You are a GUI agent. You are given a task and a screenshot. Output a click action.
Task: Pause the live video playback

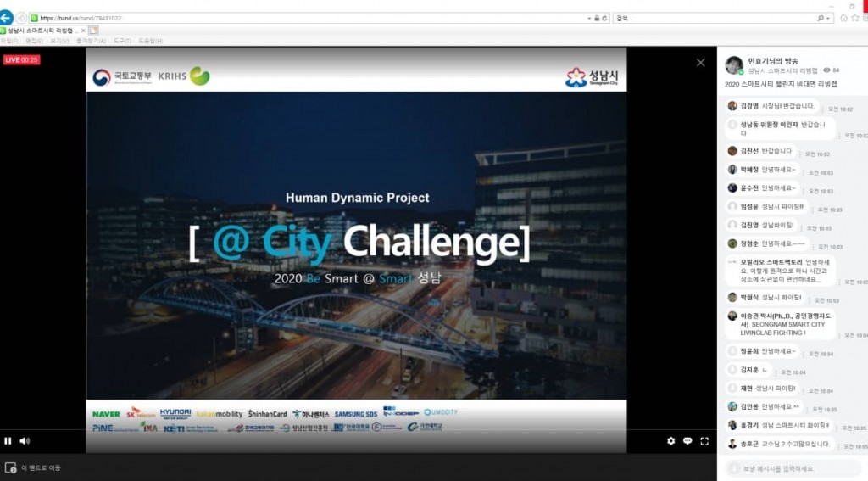pyautogui.click(x=8, y=440)
